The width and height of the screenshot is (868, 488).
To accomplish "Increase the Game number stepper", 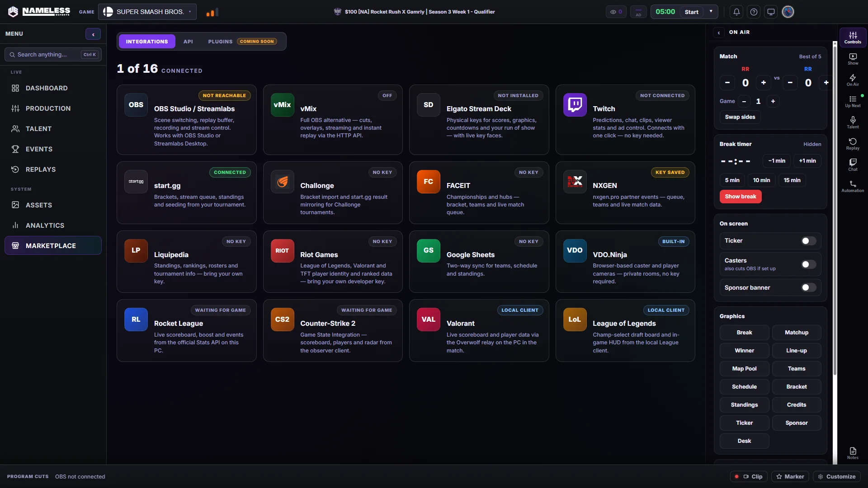I will (x=773, y=101).
